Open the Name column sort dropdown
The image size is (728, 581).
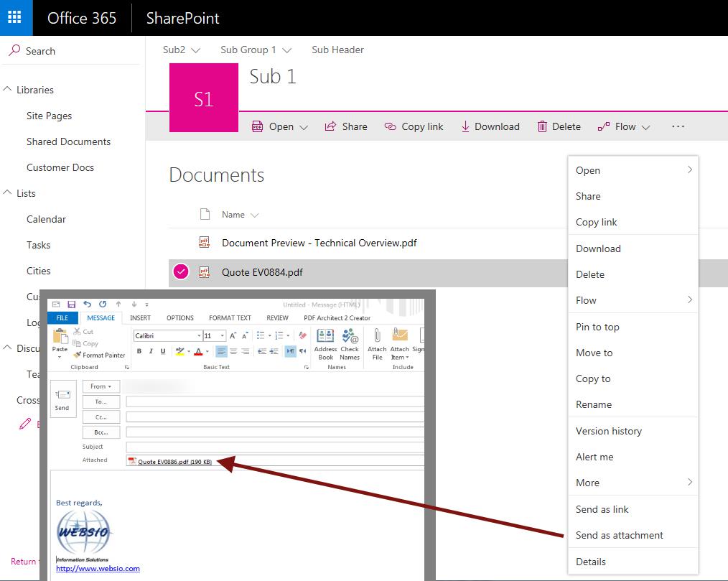[x=254, y=215]
